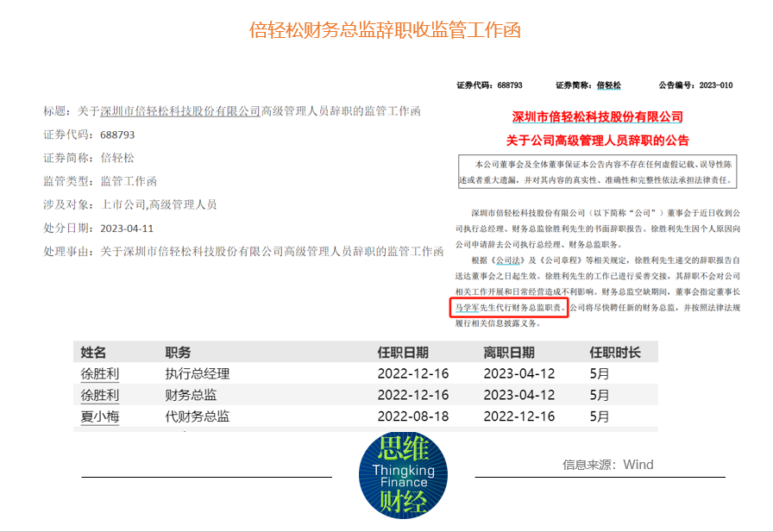Click the underlined 公司法 reference in the announcement
This screenshot has width=773, height=532.
click(508, 260)
